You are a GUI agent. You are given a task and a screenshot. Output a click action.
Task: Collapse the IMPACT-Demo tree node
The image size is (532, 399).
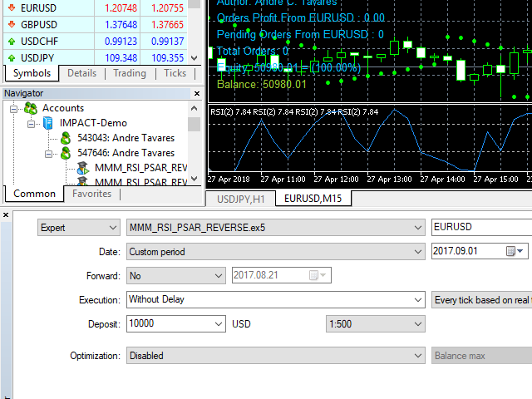(x=31, y=123)
